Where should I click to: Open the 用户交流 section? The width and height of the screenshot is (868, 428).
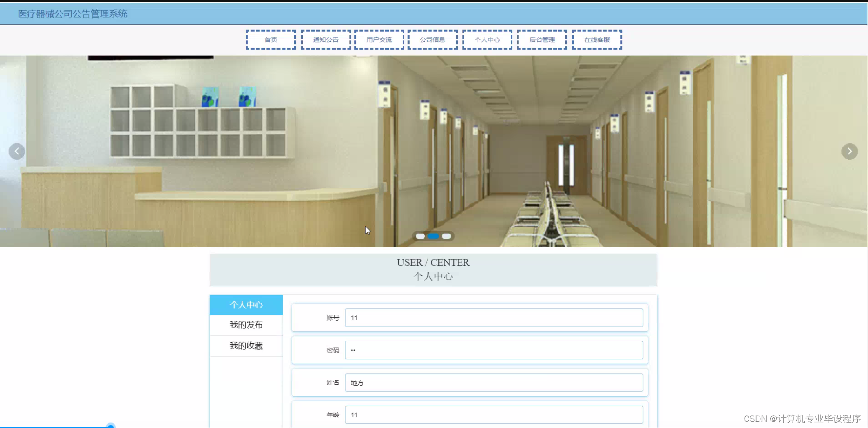(379, 40)
